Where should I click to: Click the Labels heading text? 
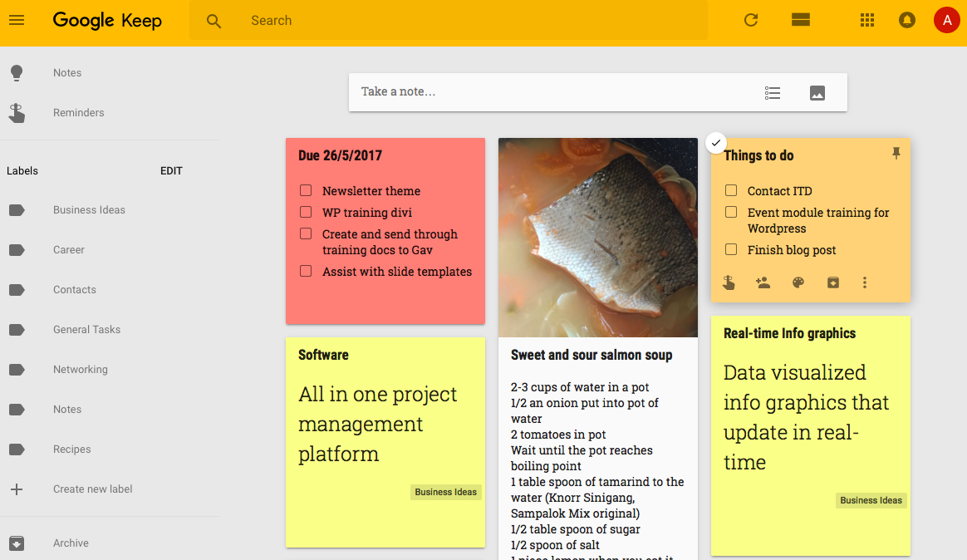point(22,171)
